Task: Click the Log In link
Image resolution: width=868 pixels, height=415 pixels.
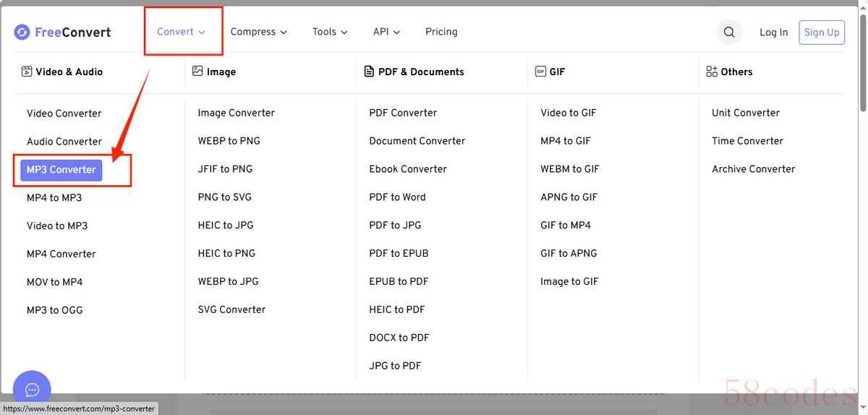Action: 773,33
